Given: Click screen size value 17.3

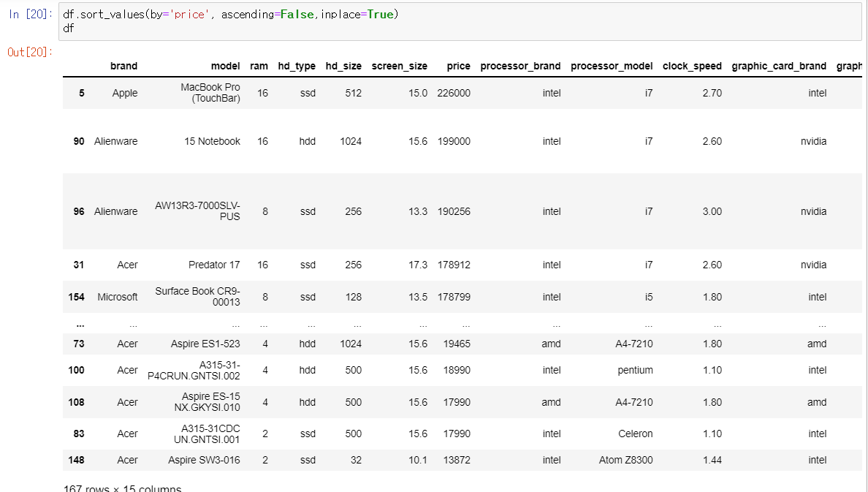Looking at the screenshot, I should click(x=417, y=265).
